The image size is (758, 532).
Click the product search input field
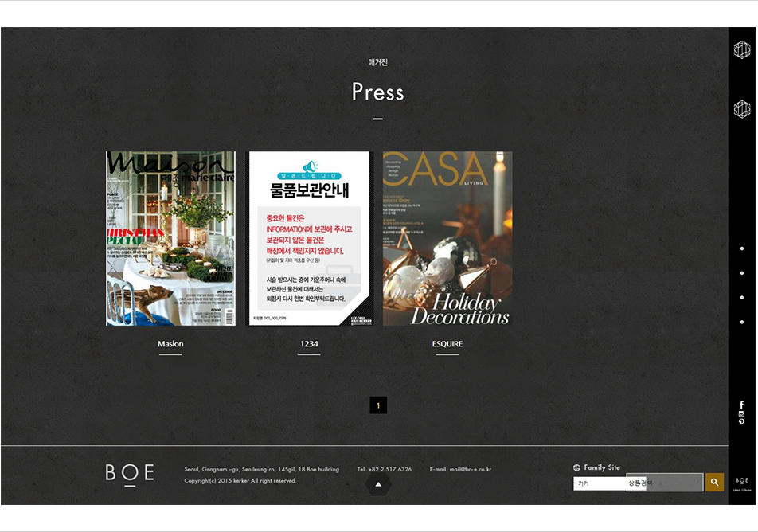[x=674, y=483]
